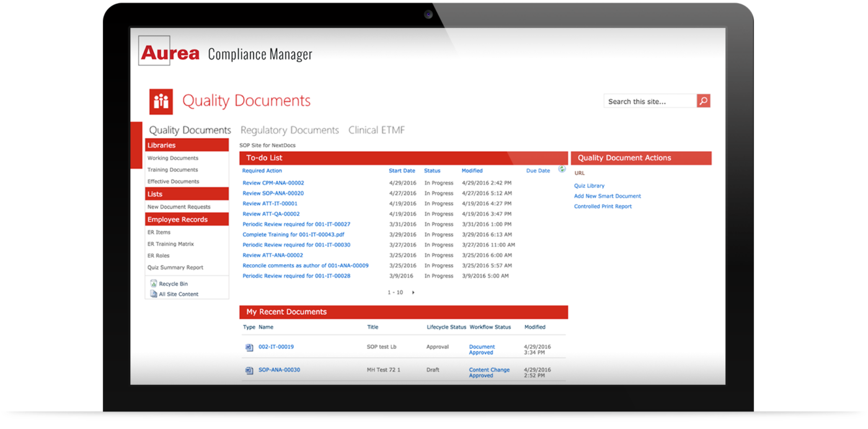This screenshot has height=429, width=868.
Task: Open ER Roles
Action: pyautogui.click(x=158, y=256)
